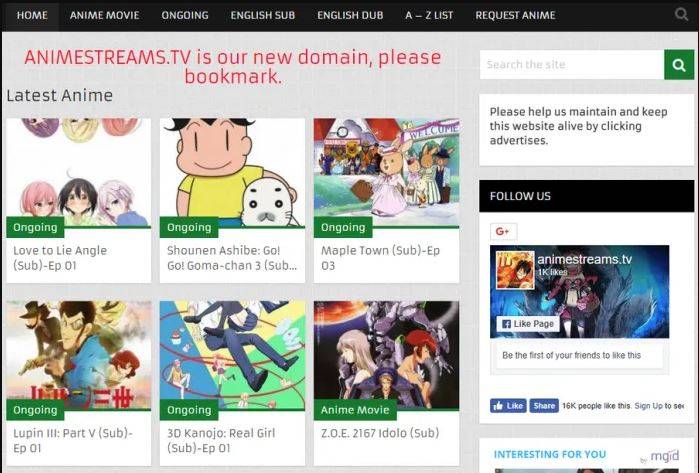Click the blue Facebook Like thumbs-up button
The height and width of the screenshot is (473, 699).
pos(508,406)
